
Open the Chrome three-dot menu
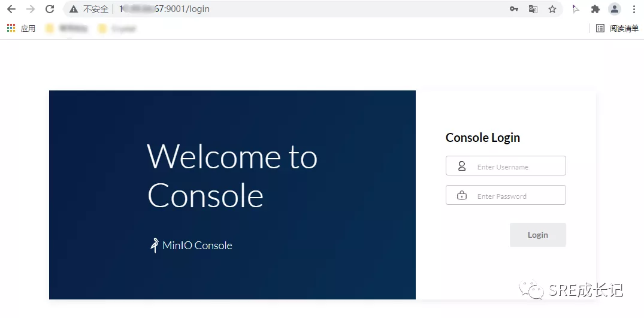point(634,9)
